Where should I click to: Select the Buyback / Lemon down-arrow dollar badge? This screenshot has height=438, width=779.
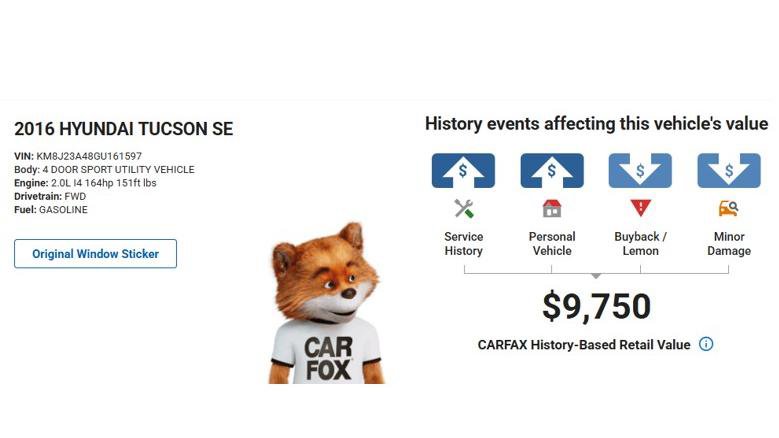click(640, 170)
